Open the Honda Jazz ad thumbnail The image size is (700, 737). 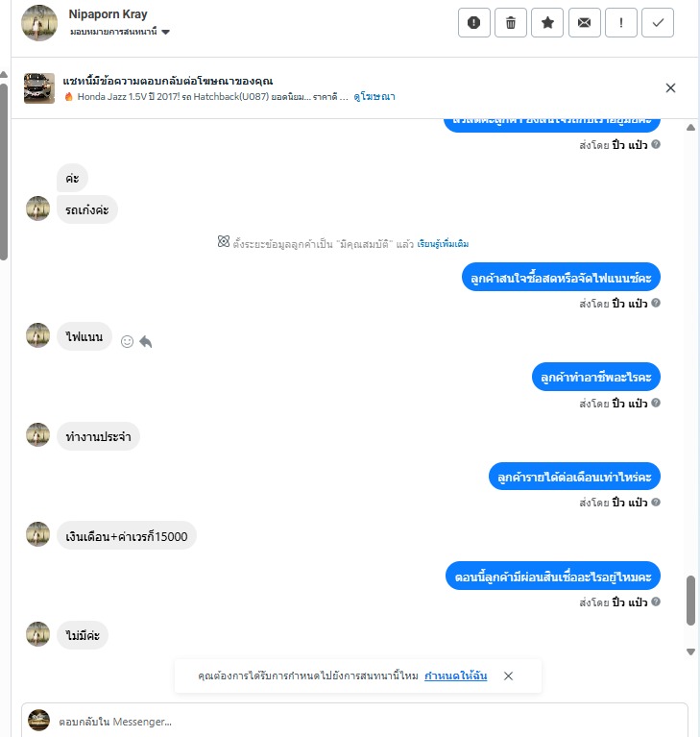[39, 87]
